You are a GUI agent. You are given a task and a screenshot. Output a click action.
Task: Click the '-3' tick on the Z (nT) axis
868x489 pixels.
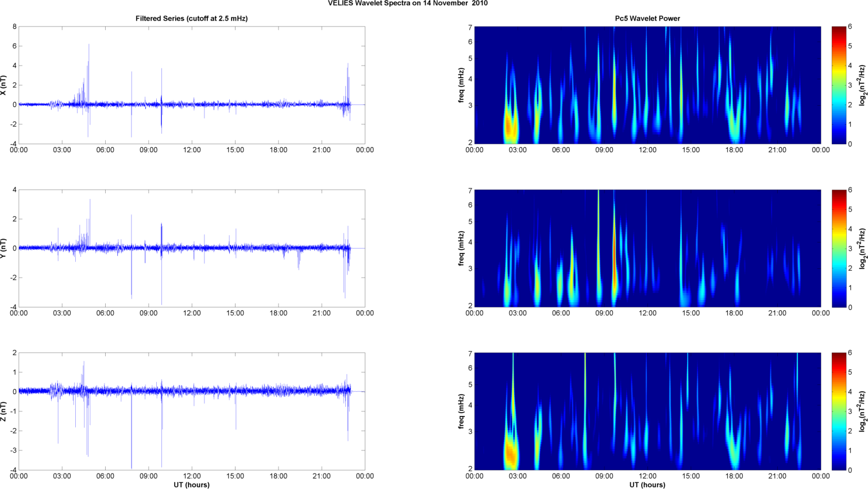coord(13,451)
